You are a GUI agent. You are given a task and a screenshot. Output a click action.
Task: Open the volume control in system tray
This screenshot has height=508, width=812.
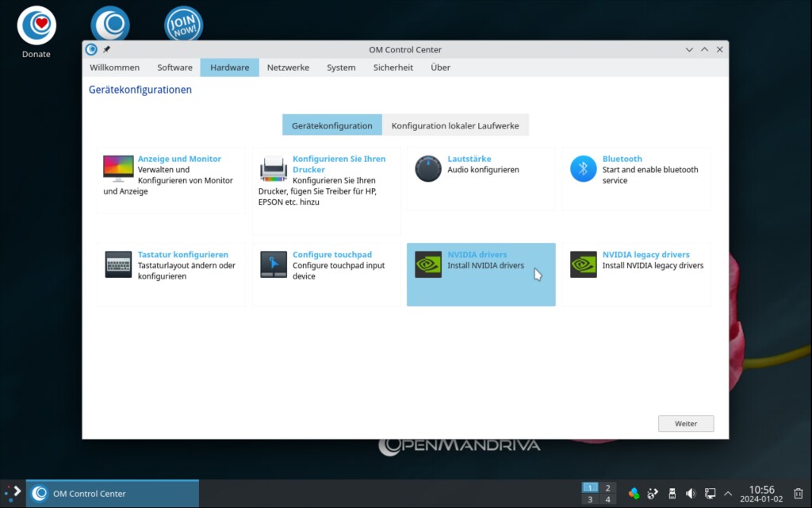coord(691,493)
